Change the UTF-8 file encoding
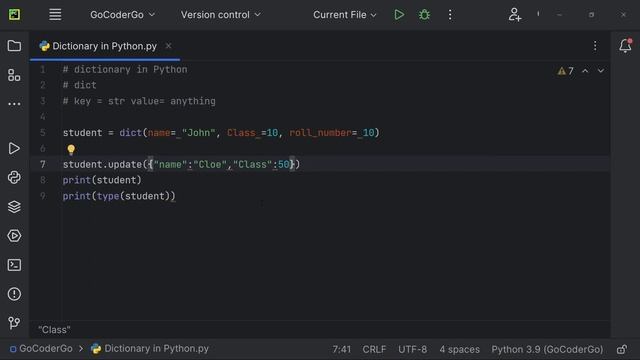 (x=412, y=349)
